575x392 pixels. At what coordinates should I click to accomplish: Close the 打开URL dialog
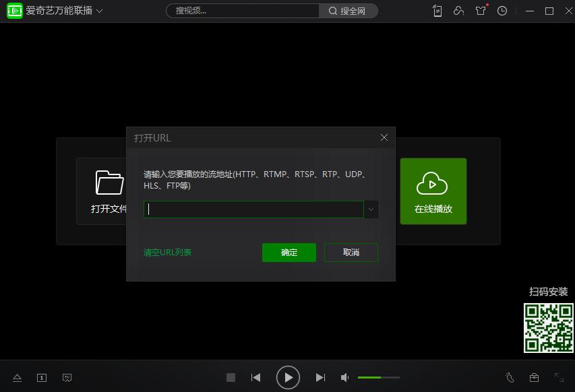384,137
